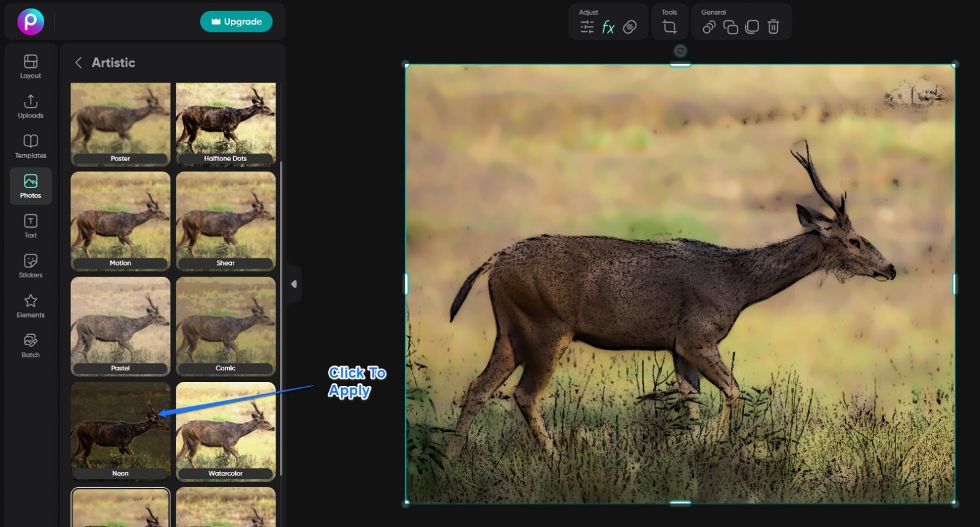Open the Stickers panel
980x527 pixels.
coord(31,266)
